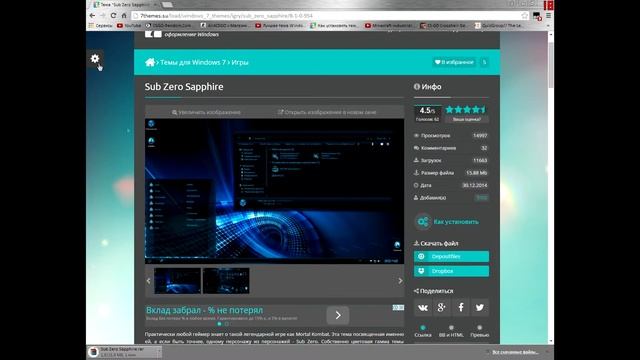The image size is (640, 360).
Task: Click the extension icon beside the address bar
Action: click(x=537, y=16)
